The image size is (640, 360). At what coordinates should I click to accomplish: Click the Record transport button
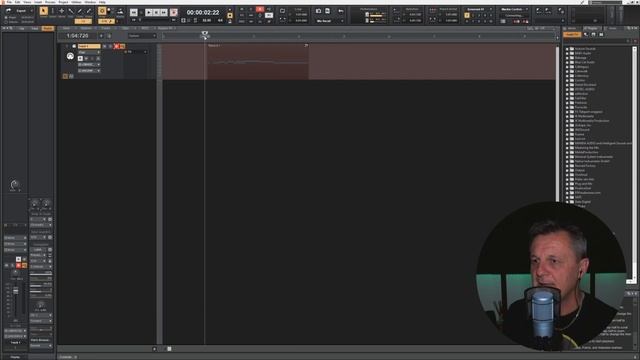(173, 13)
